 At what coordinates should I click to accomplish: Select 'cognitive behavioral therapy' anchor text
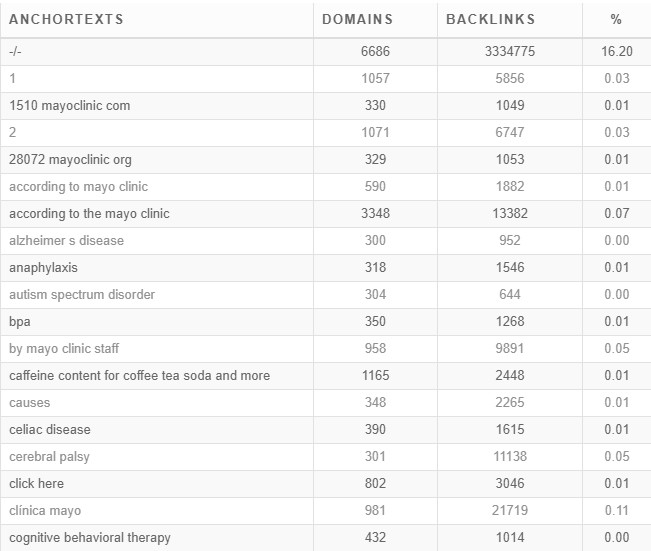point(90,537)
